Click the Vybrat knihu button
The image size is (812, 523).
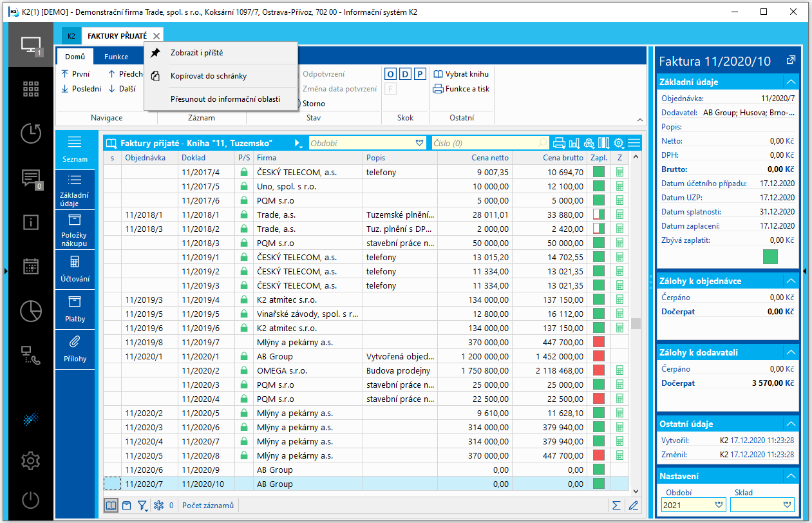pos(461,74)
